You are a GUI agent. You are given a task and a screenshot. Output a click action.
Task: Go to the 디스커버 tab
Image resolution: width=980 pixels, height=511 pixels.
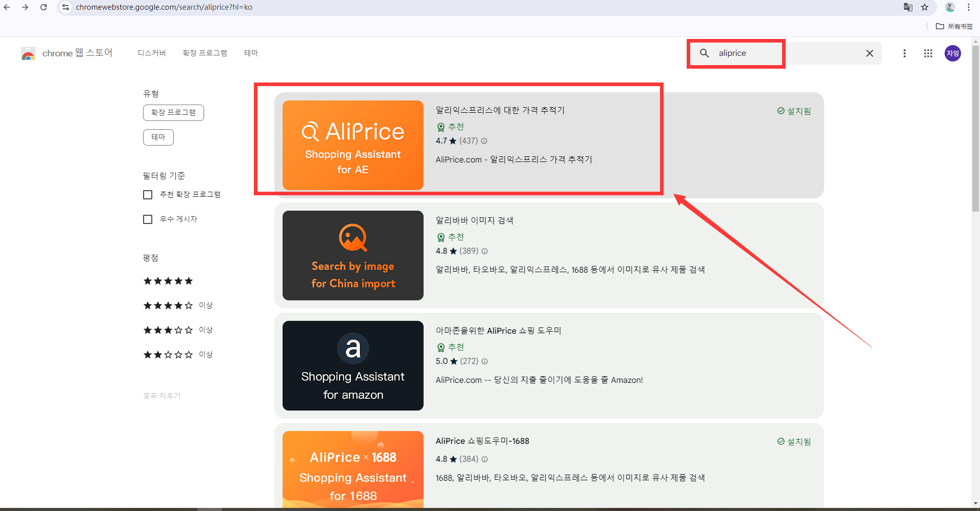coord(152,53)
